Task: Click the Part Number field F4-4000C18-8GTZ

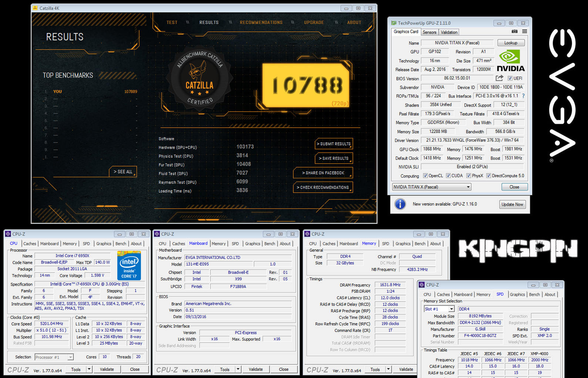Action: pos(480,335)
